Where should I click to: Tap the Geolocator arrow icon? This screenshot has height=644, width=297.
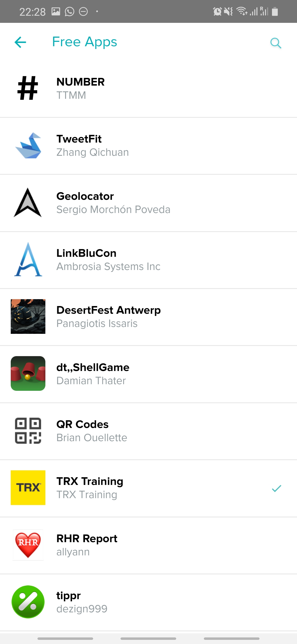28,203
